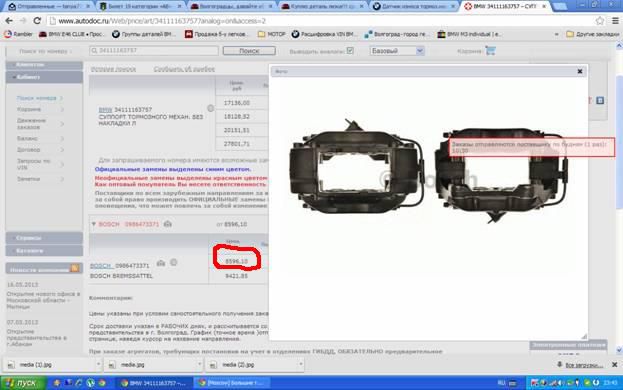623x390 pixels.
Task: Switch to the BMW E46 CLUB bookmark
Action: click(x=72, y=35)
